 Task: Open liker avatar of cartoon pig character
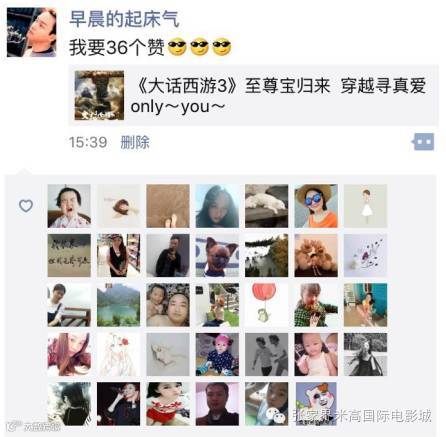(x=316, y=404)
